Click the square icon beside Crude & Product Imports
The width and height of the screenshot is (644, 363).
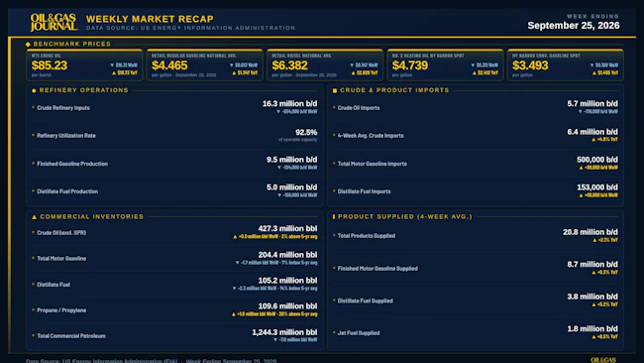tap(335, 90)
